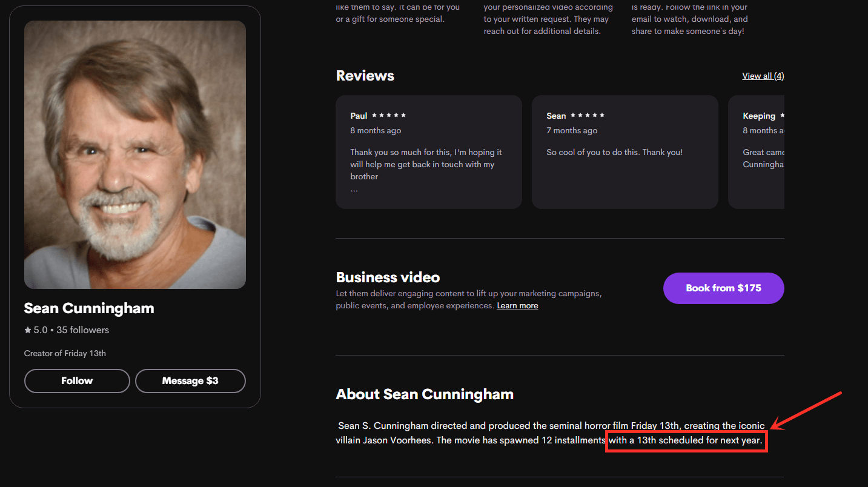The height and width of the screenshot is (487, 868).
Task: Click the 'Creator of Friday 13th' text
Action: click(65, 353)
